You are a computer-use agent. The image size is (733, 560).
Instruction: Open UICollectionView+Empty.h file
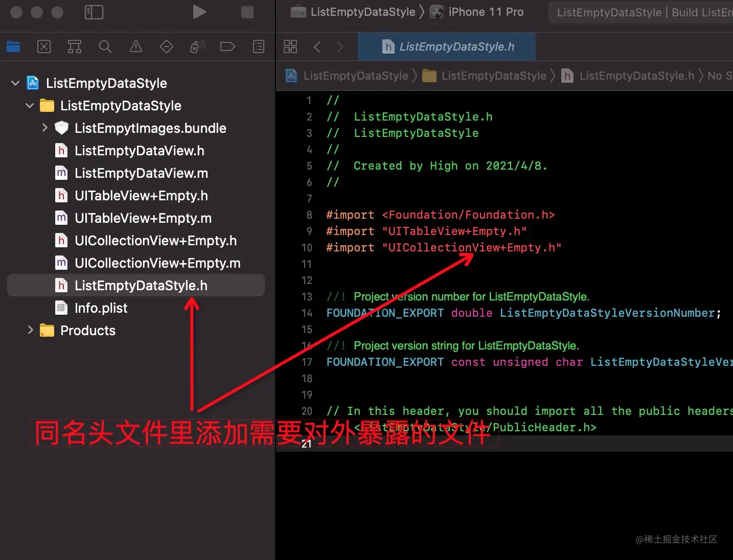(x=155, y=240)
